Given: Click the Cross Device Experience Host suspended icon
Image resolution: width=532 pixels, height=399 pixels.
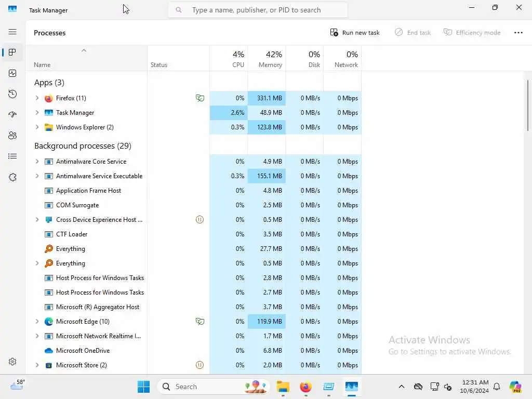Looking at the screenshot, I should coord(200,220).
